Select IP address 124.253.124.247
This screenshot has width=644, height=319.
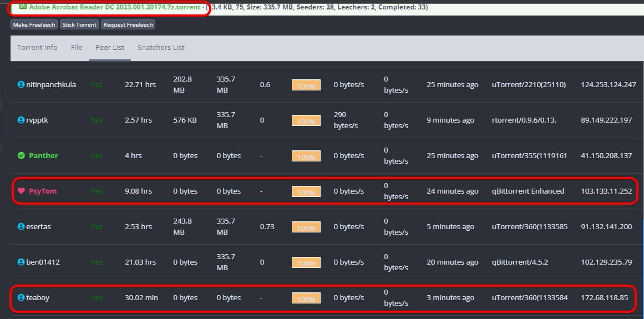pos(608,84)
